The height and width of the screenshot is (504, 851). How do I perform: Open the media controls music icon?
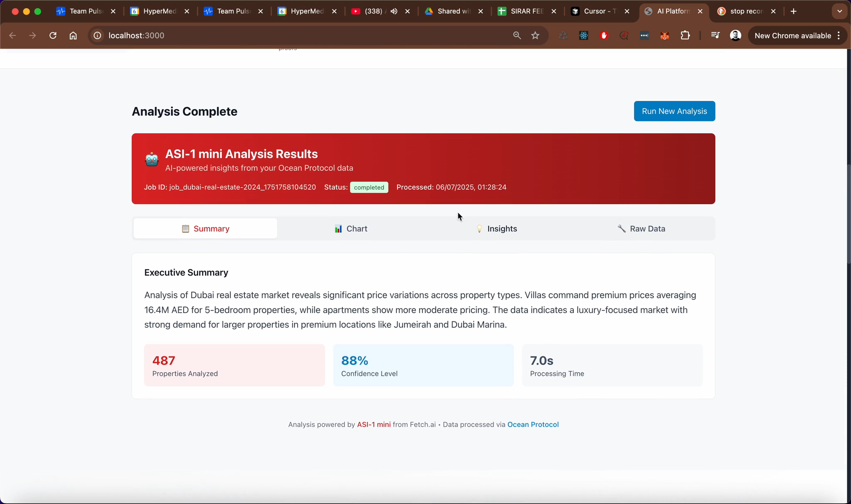(715, 36)
